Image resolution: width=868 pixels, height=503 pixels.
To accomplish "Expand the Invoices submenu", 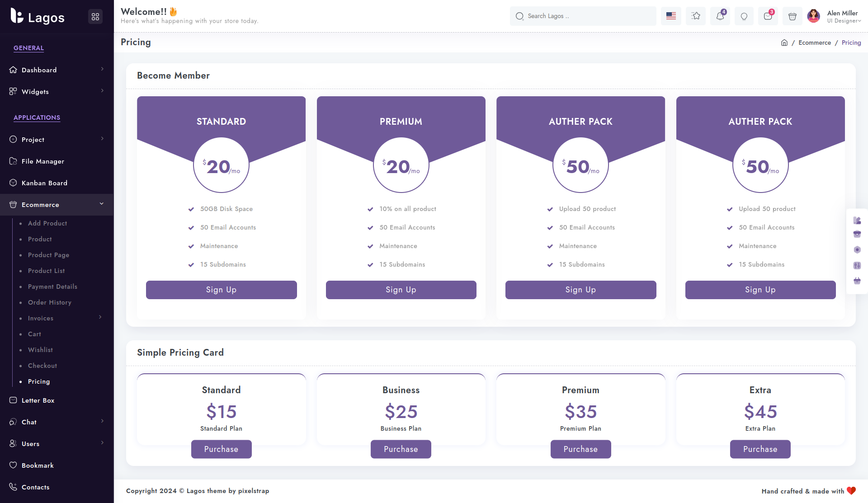I will [100, 317].
